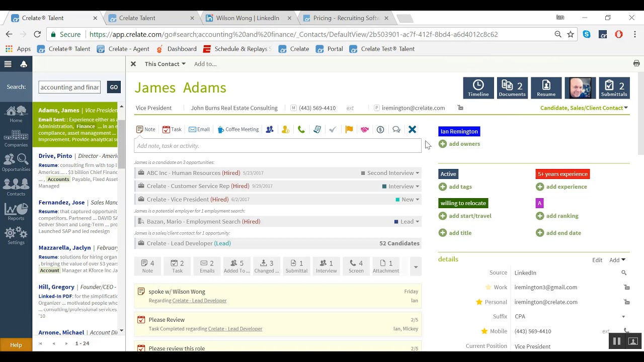Open the Add to... menu

click(x=205, y=64)
